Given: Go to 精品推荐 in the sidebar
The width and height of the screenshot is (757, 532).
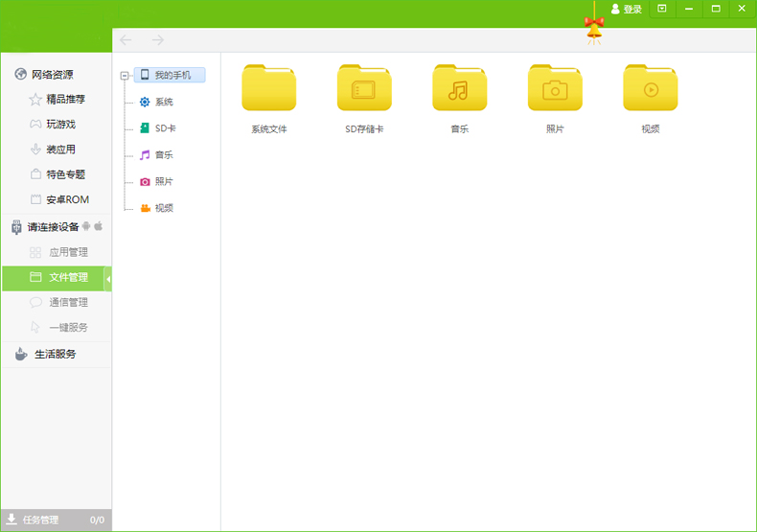Looking at the screenshot, I should pyautogui.click(x=65, y=99).
